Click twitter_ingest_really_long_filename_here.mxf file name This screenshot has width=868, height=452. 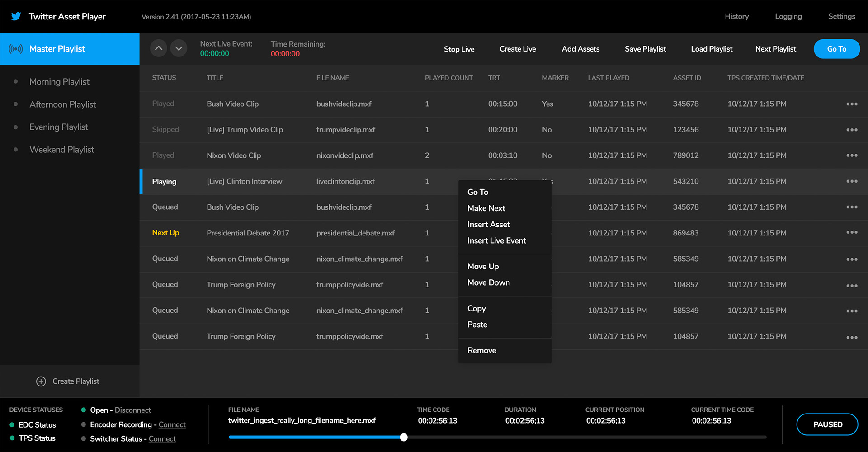click(302, 420)
